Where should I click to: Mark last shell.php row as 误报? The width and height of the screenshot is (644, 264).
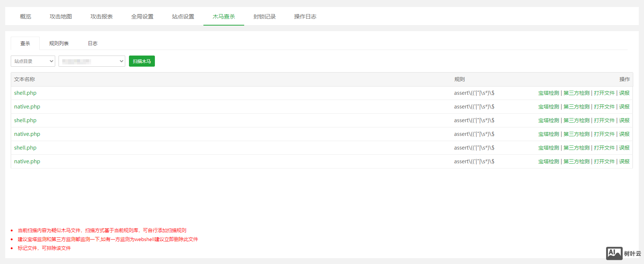pos(624,148)
